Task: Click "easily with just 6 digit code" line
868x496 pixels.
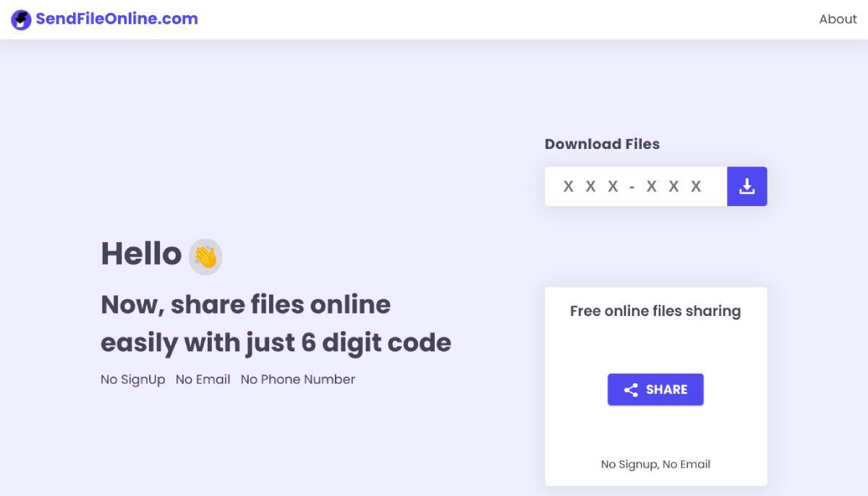Action: click(276, 342)
